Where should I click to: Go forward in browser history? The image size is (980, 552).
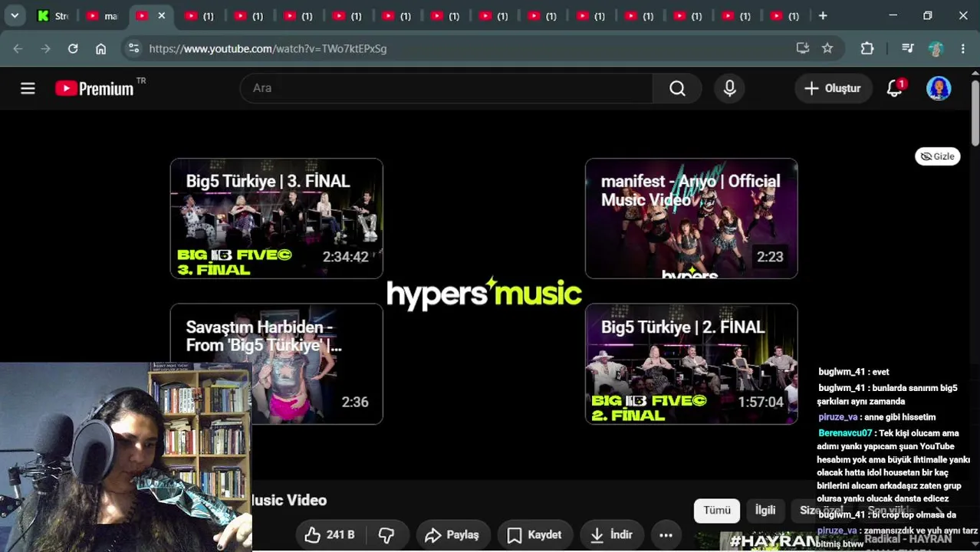click(x=45, y=48)
